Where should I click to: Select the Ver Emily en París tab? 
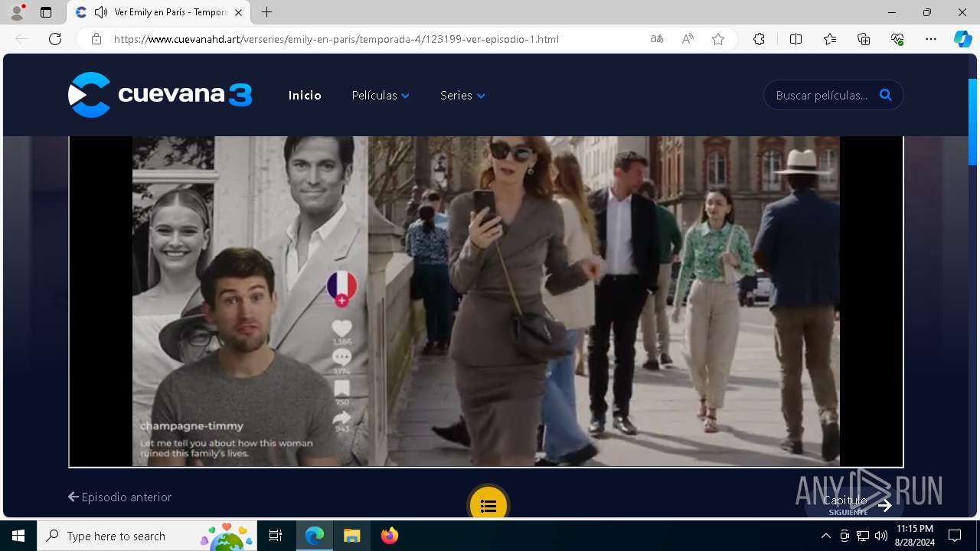(x=158, y=12)
